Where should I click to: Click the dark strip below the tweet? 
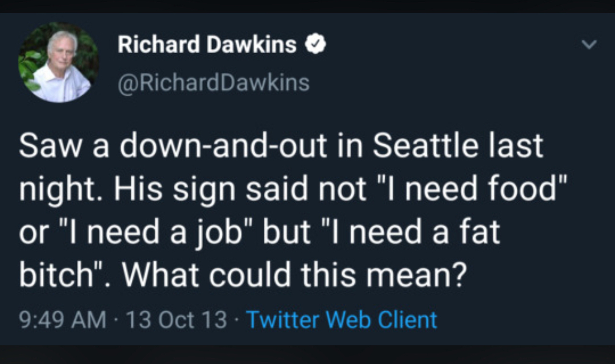307,355
